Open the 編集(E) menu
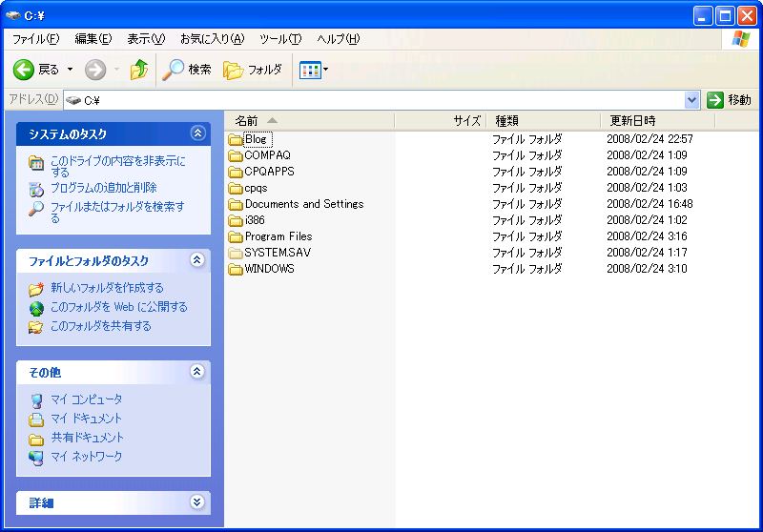 [x=93, y=39]
